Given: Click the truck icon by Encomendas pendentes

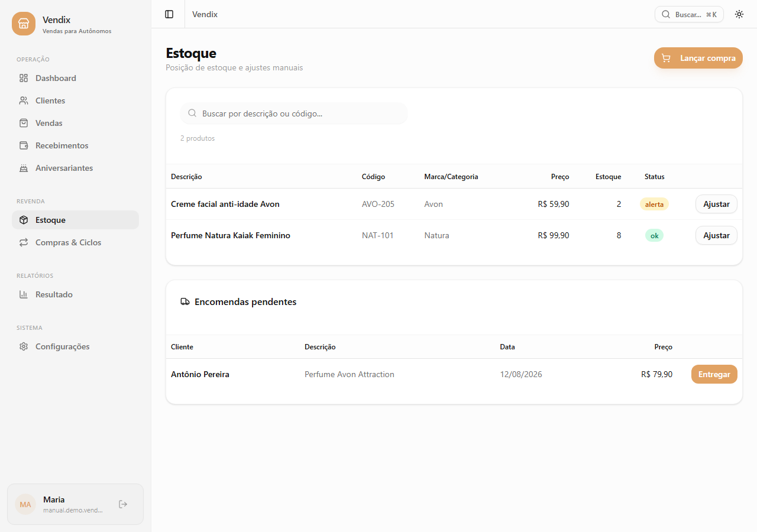Looking at the screenshot, I should tap(185, 301).
